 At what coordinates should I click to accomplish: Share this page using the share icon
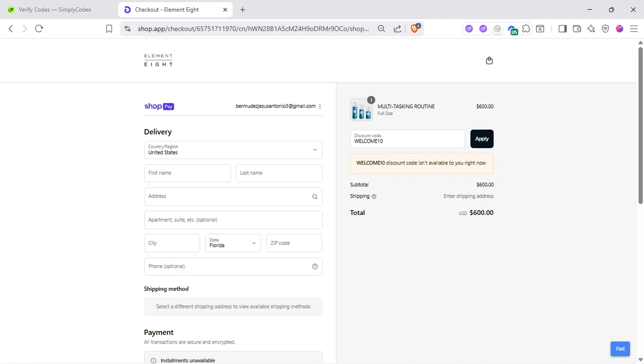click(x=398, y=29)
